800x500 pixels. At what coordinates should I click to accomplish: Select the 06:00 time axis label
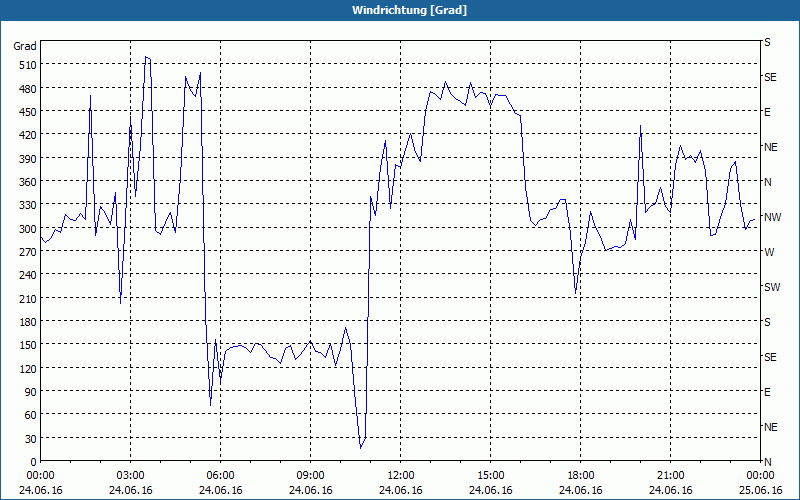click(221, 476)
